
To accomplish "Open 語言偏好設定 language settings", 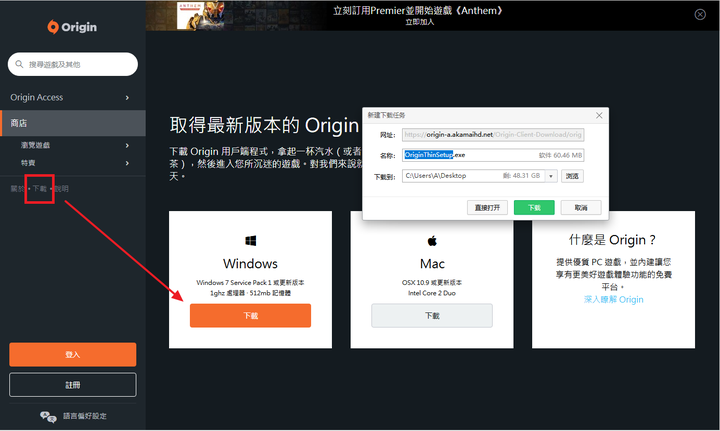I will pyautogui.click(x=84, y=416).
